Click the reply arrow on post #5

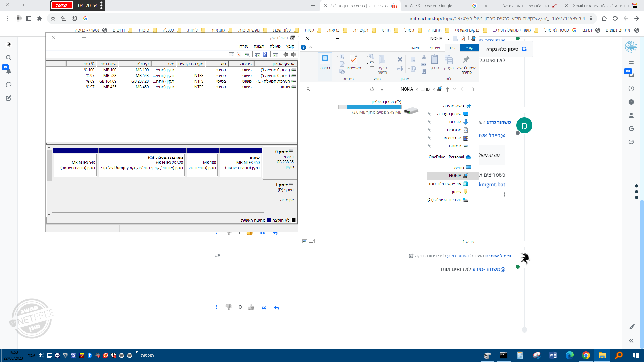pos(276,308)
